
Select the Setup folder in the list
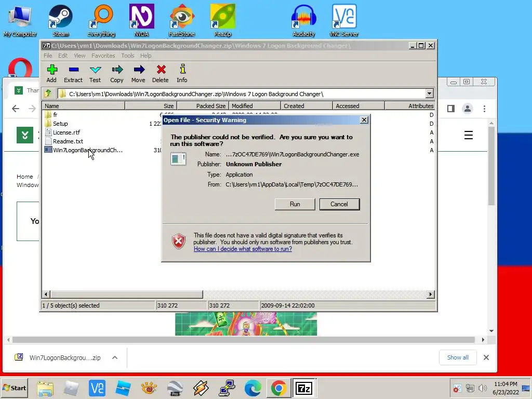(56, 124)
